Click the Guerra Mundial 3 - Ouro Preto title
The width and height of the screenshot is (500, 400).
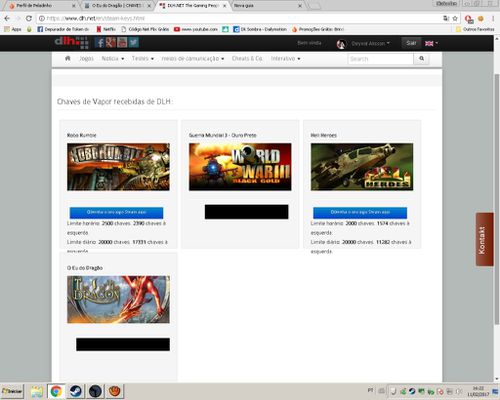(x=222, y=135)
